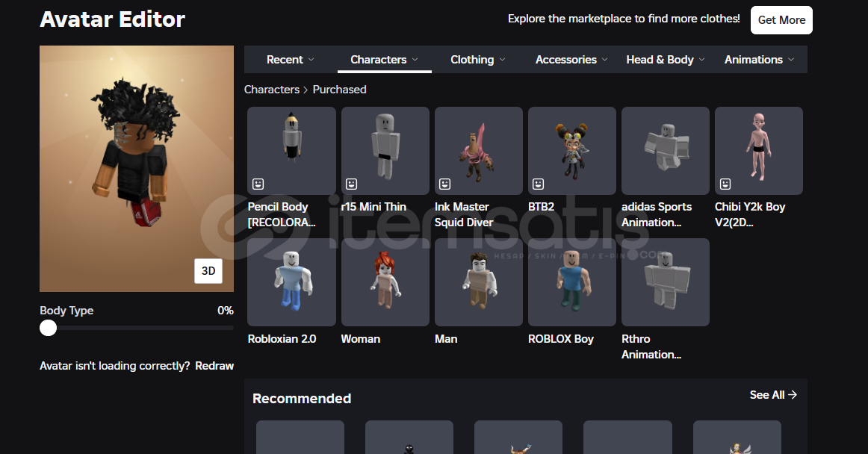Select the BTB2 character thumbnail
This screenshot has height=454, width=868.
coord(572,151)
